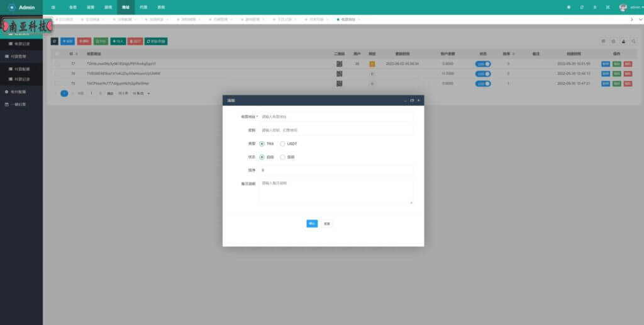Click the round dot icon in top-right header
644x325 pixels.
[569, 8]
